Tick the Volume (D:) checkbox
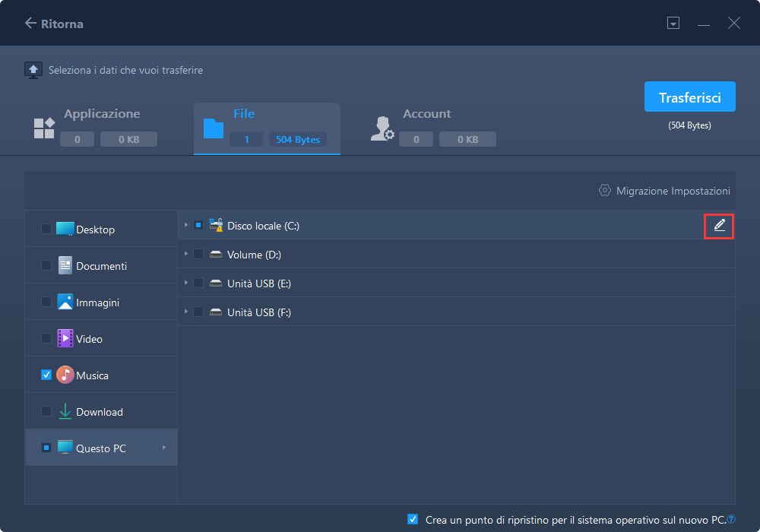 click(x=198, y=254)
